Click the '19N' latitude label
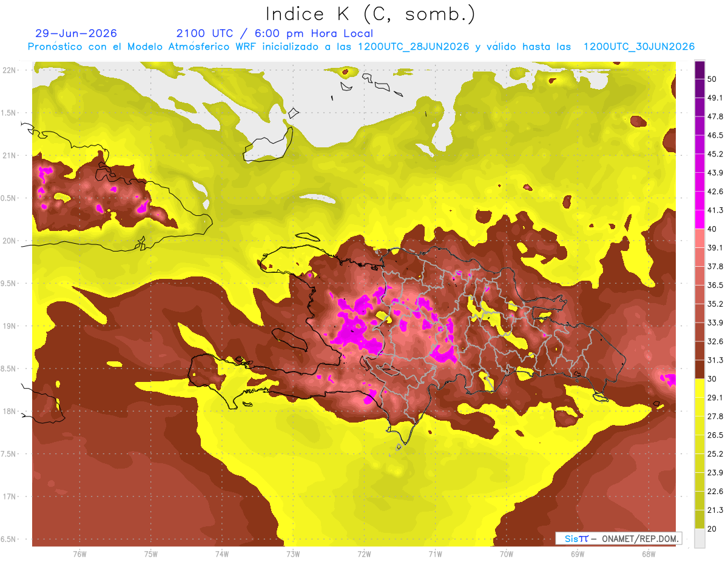 pyautogui.click(x=10, y=326)
